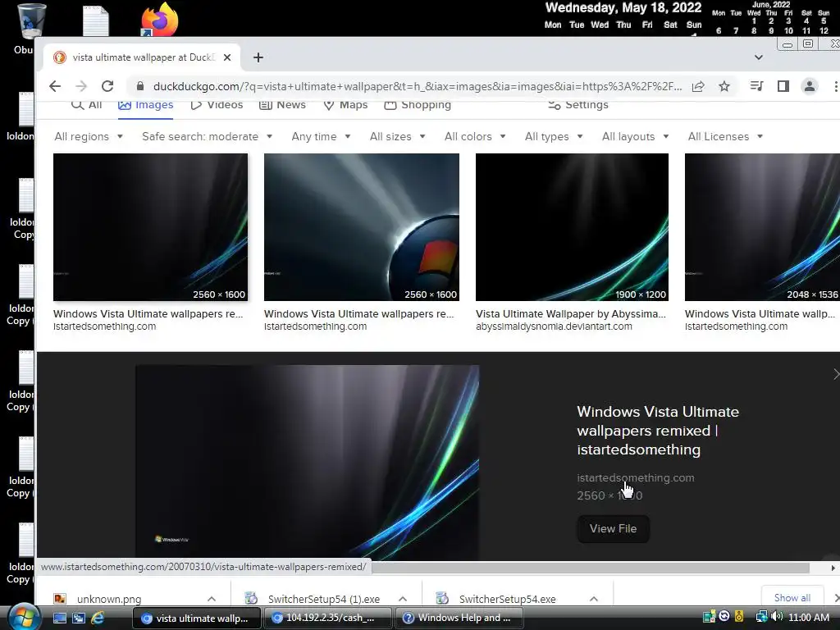Bookmark this page with the star icon
Image resolution: width=840 pixels, height=630 pixels.
(724, 86)
